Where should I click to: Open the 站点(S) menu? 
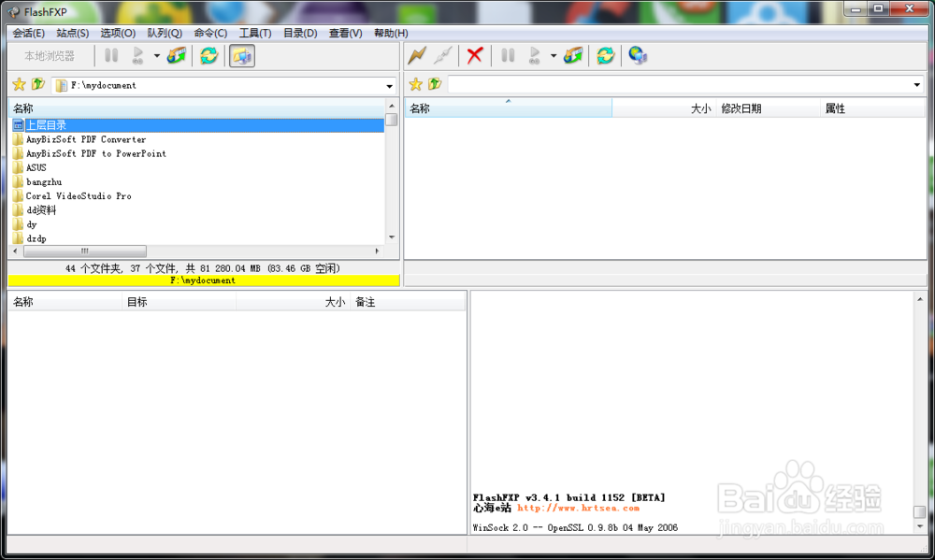pyautogui.click(x=73, y=34)
